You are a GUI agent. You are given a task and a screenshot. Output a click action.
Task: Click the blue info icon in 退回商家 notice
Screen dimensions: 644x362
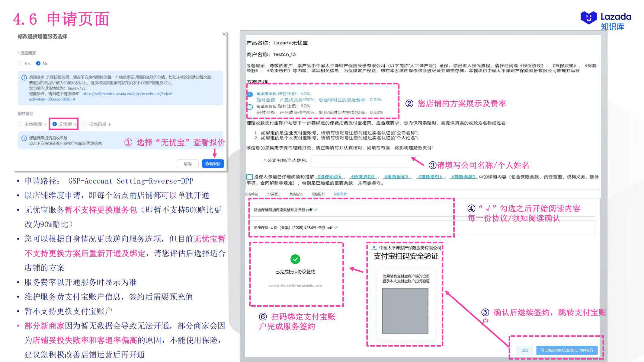pos(24,78)
